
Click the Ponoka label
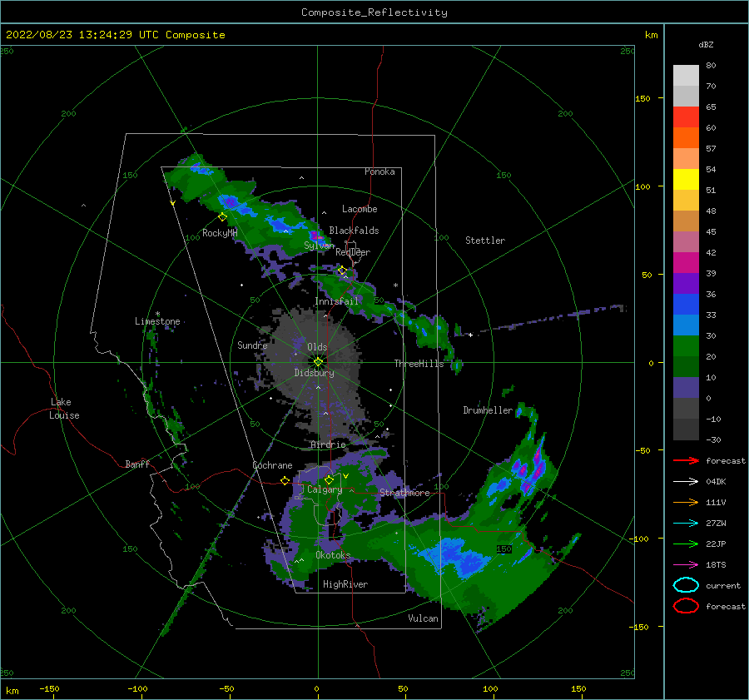pyautogui.click(x=379, y=171)
